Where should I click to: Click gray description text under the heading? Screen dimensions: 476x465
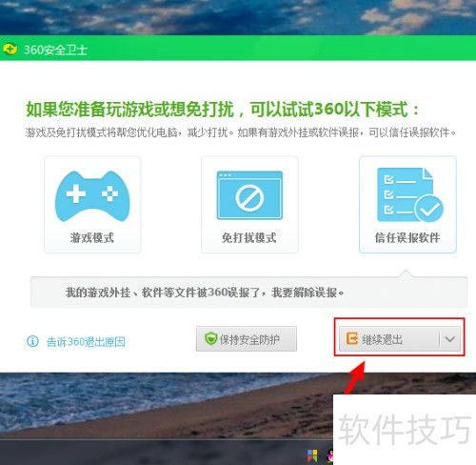[241, 132]
